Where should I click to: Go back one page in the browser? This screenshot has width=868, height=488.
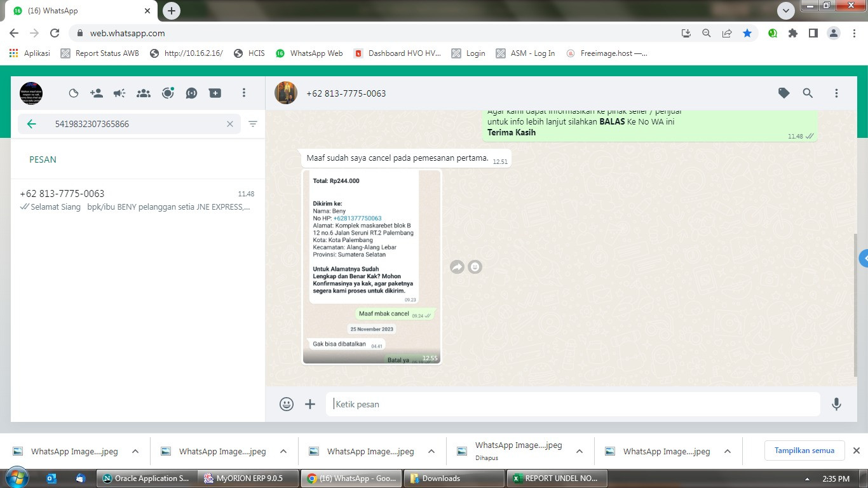pyautogui.click(x=14, y=33)
